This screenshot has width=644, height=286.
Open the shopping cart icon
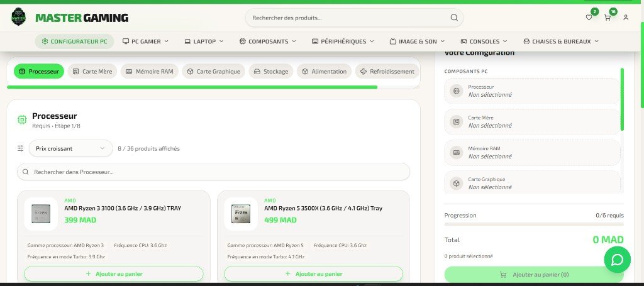[607, 18]
